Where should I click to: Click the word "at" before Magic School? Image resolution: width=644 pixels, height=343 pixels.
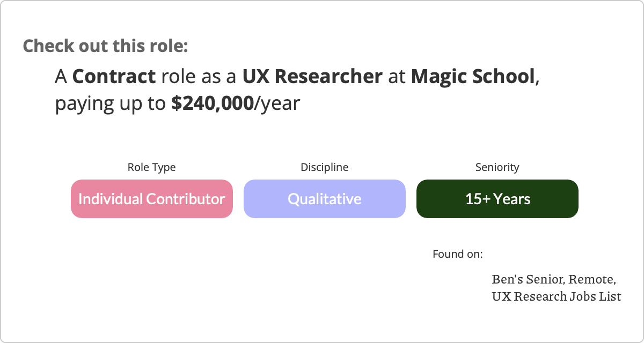click(x=397, y=77)
